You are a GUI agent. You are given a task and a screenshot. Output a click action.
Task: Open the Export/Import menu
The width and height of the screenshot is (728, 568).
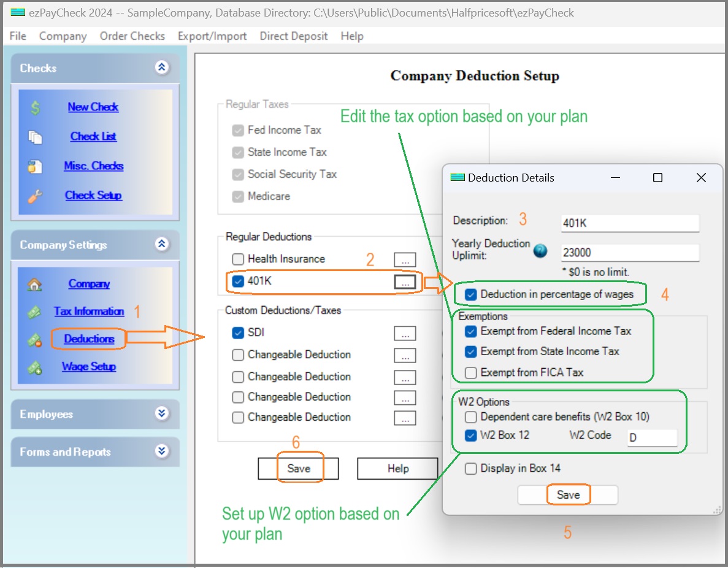pyautogui.click(x=212, y=36)
